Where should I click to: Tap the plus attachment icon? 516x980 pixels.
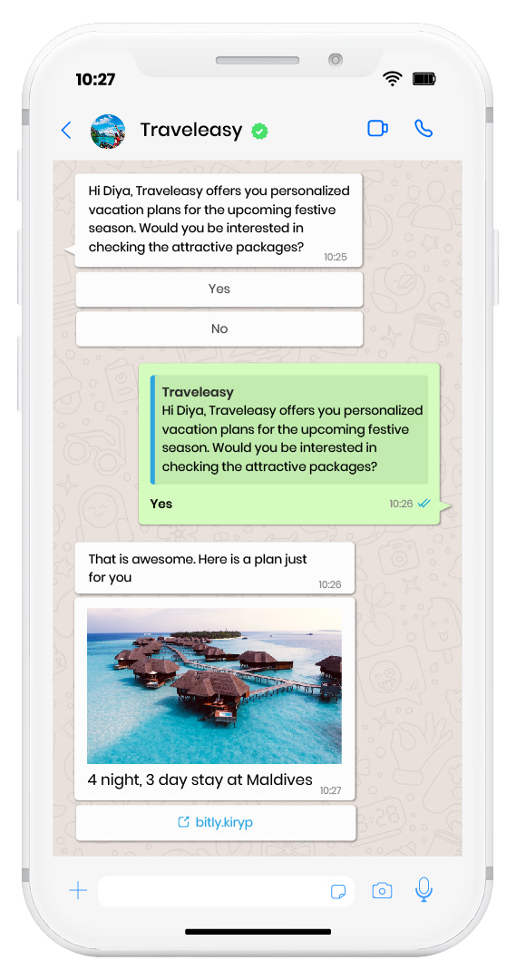coord(78,890)
